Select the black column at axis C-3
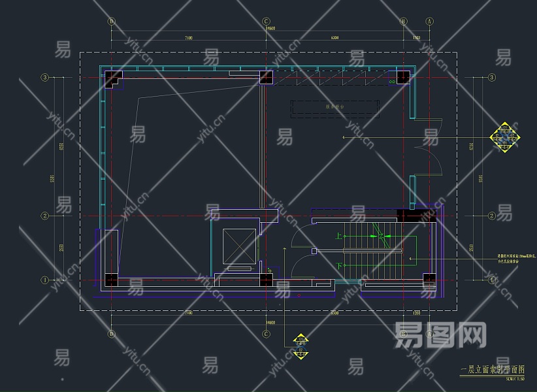537x392 pixels. (266, 77)
